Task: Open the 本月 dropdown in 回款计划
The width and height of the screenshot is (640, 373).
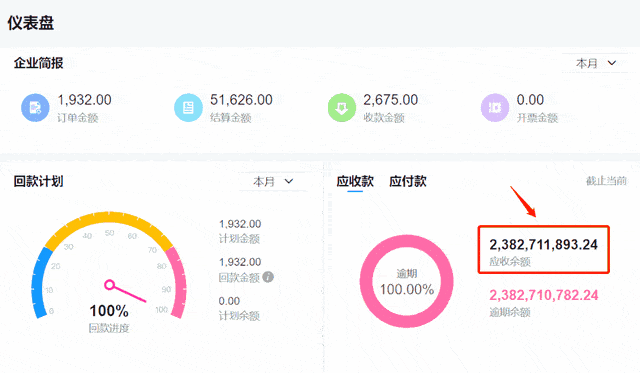Action: tap(273, 181)
